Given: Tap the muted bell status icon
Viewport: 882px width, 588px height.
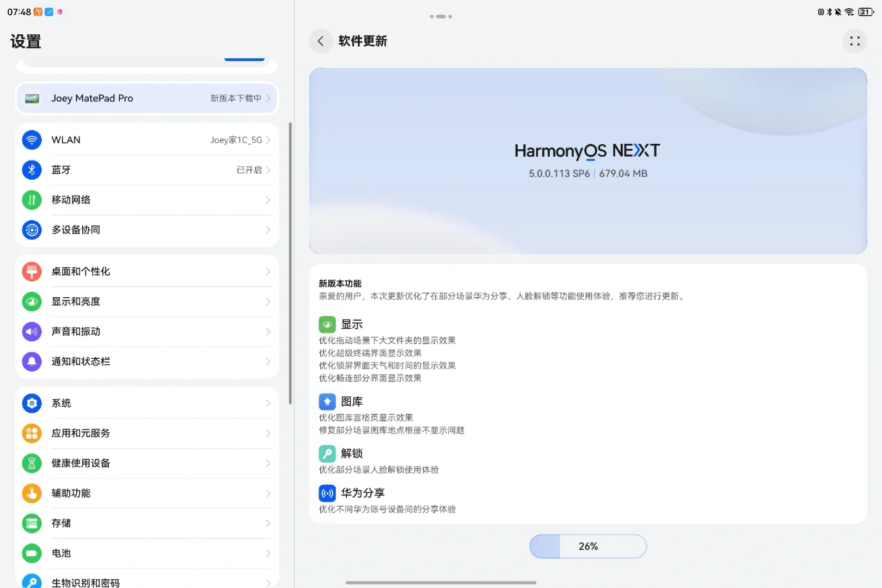Looking at the screenshot, I should (838, 11).
